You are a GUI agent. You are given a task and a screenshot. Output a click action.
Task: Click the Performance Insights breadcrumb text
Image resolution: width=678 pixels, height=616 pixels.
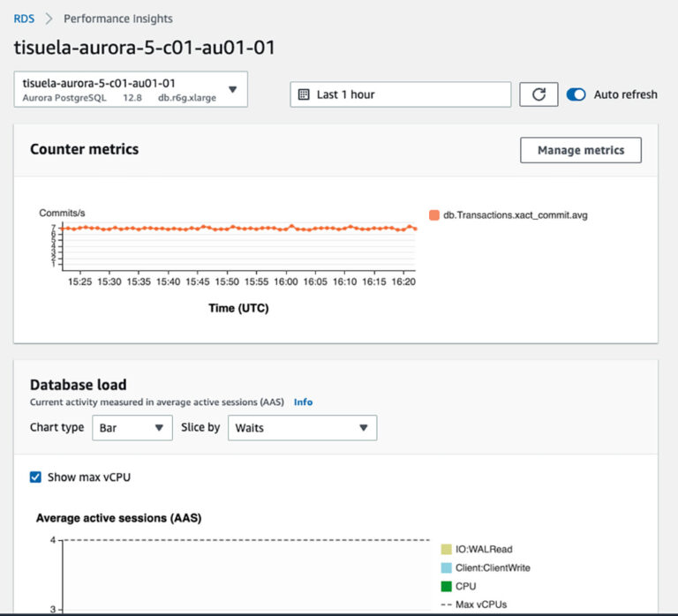click(x=118, y=19)
